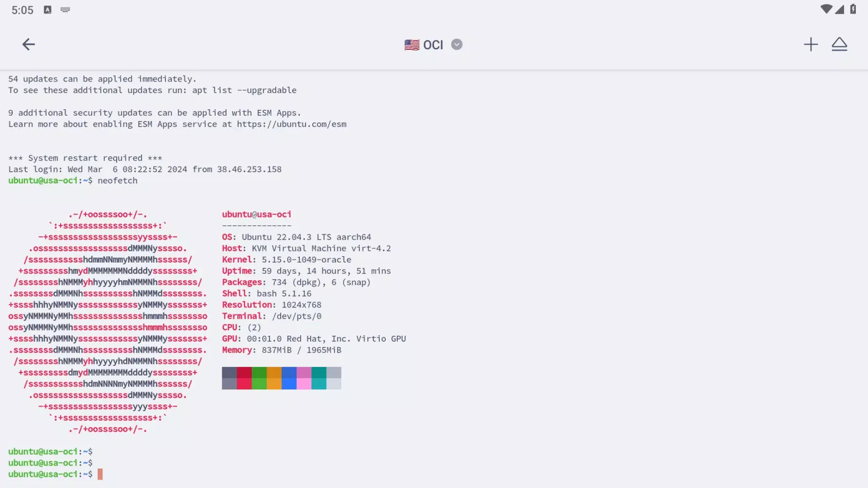The width and height of the screenshot is (868, 488).
Task: Tap the US flag icon beside OCI
Action: click(x=412, y=45)
